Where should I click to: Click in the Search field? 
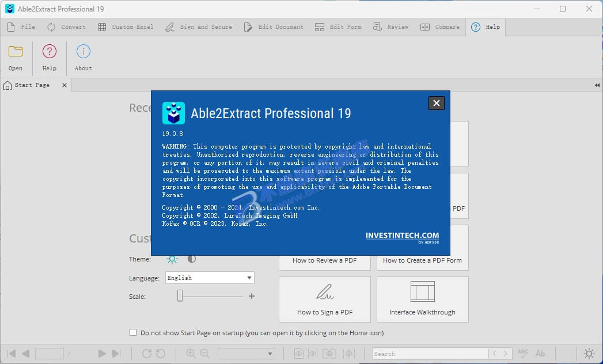430,354
